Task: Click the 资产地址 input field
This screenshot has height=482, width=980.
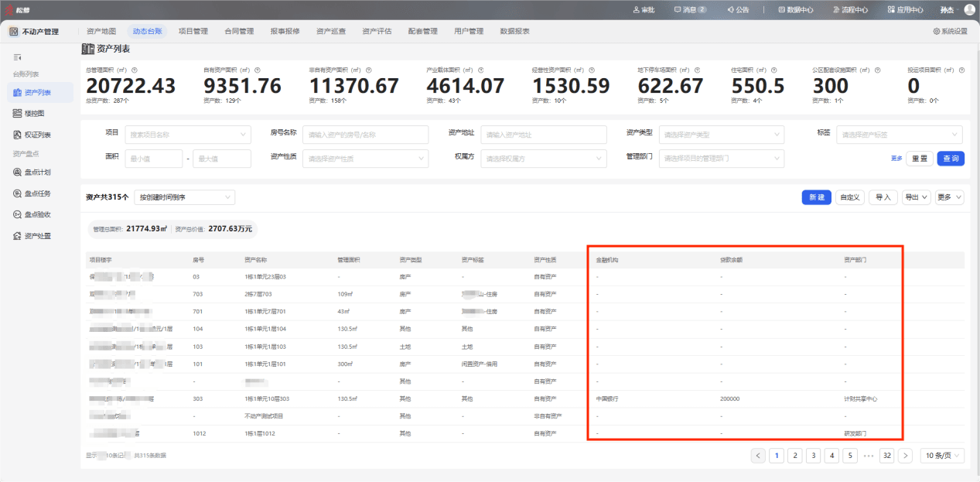Action: pyautogui.click(x=545, y=135)
